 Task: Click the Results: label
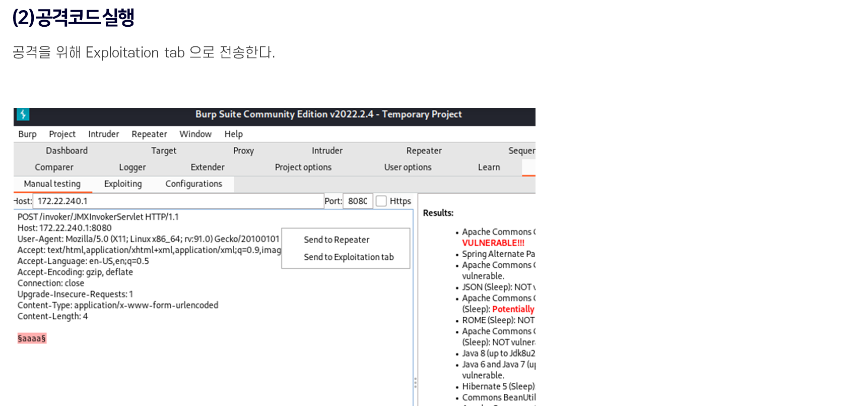point(438,213)
